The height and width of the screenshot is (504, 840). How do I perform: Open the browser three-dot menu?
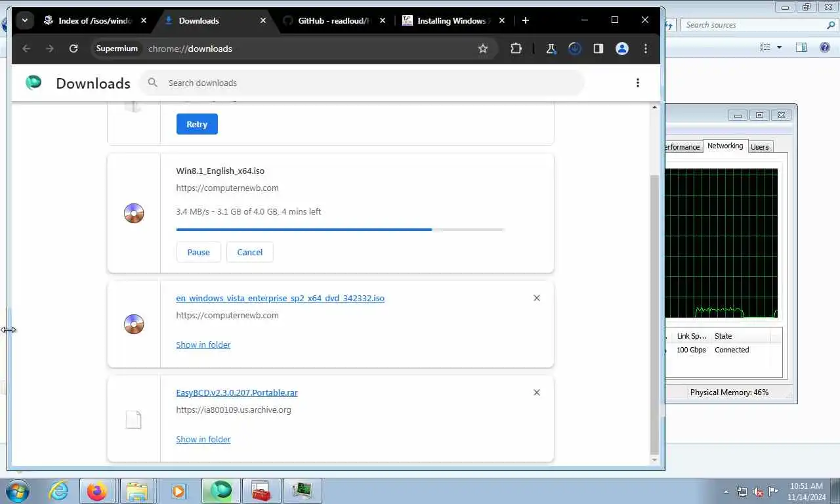coord(646,49)
